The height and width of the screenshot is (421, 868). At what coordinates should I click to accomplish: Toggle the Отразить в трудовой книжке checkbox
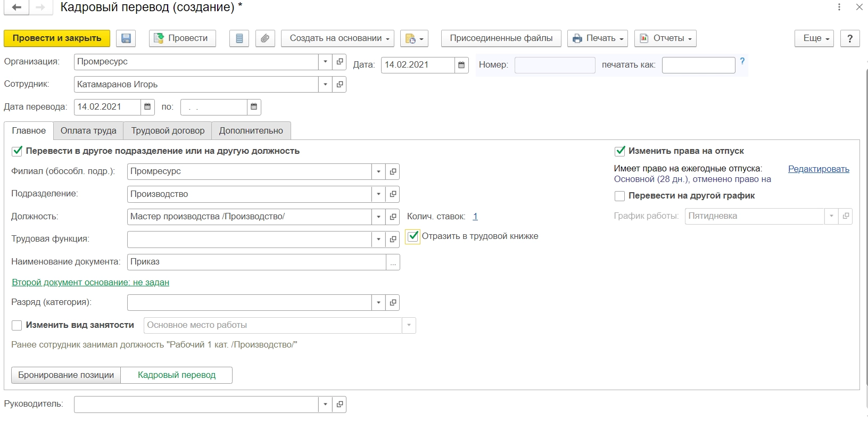413,236
